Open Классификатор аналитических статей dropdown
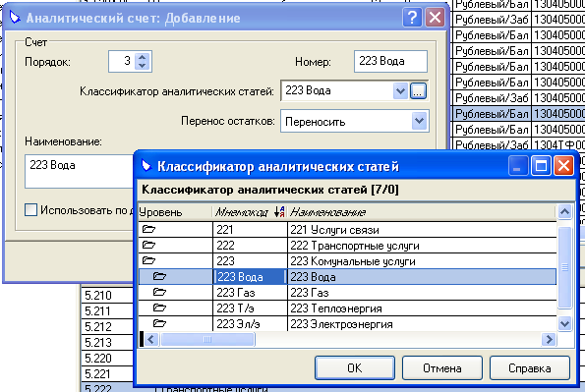 400,90
